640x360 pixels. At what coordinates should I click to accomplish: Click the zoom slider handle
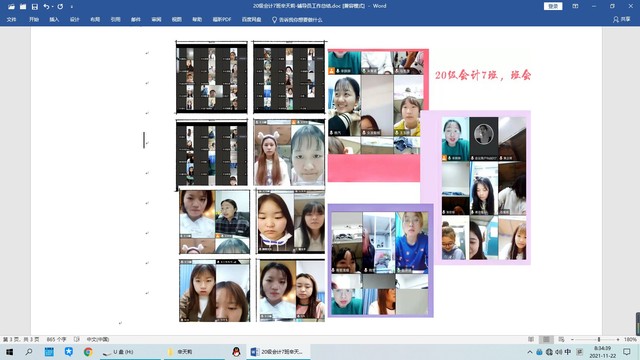[599, 339]
